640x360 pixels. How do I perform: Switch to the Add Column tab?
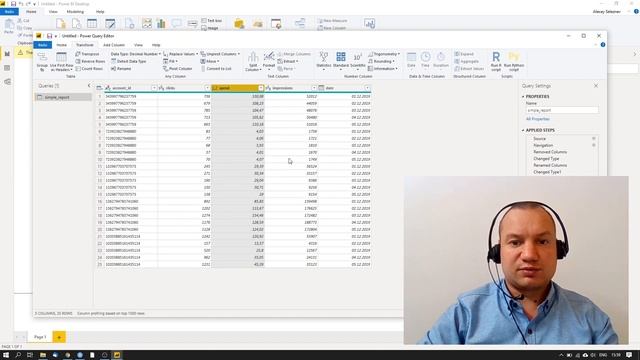coord(114,45)
